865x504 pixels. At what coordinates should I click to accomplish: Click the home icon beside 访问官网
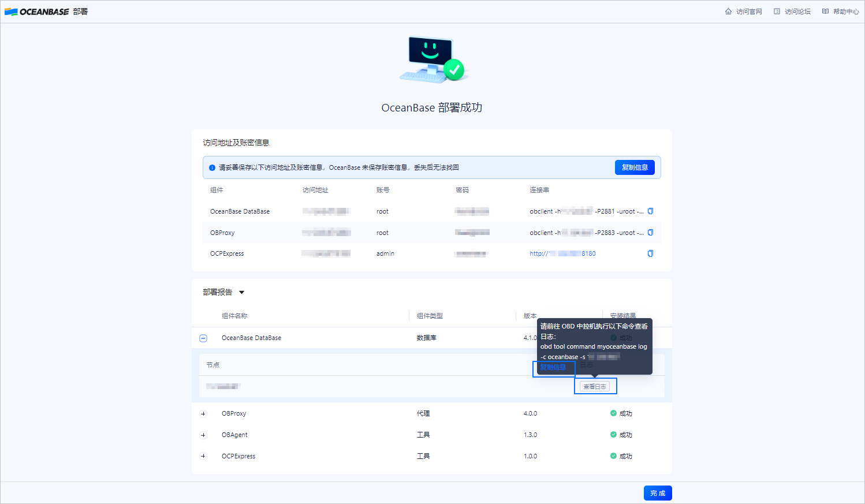click(728, 11)
